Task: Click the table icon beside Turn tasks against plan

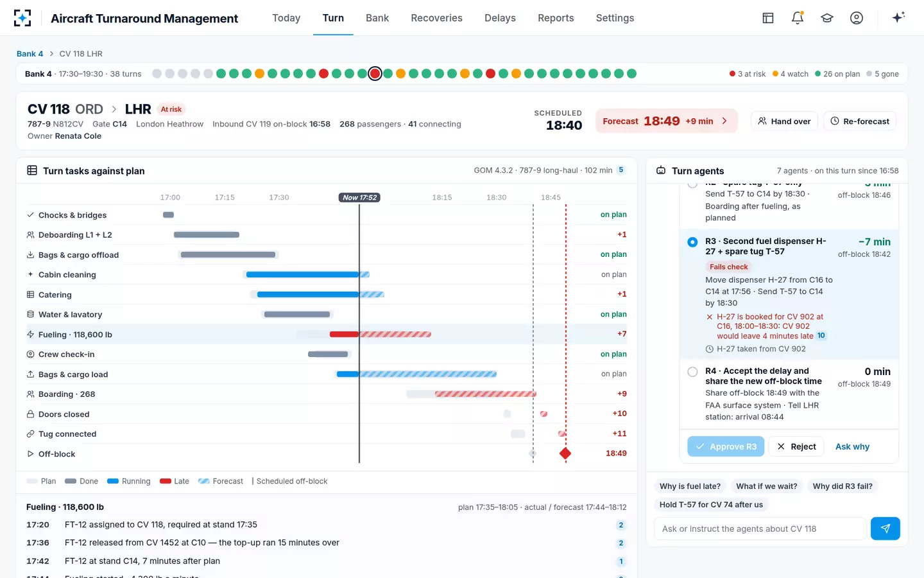Action: tap(32, 170)
